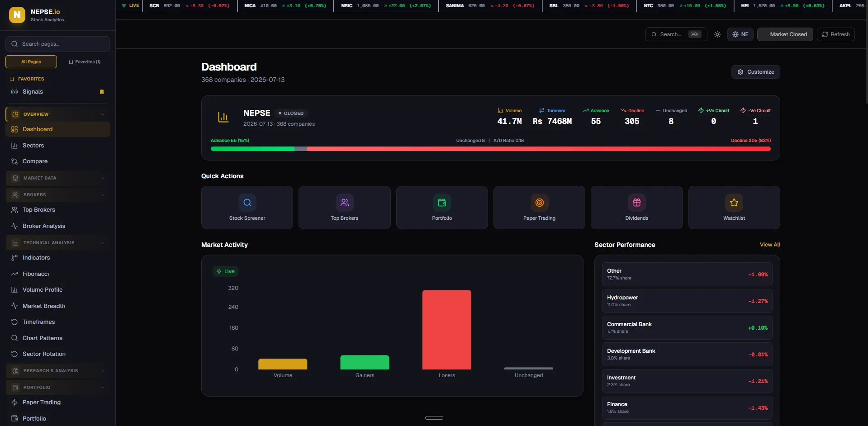
Task: Open the Watchlist quick action card
Action: click(x=734, y=208)
